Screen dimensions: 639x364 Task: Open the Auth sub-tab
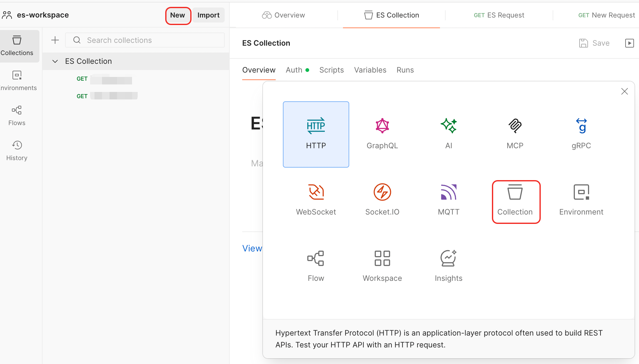coord(297,70)
